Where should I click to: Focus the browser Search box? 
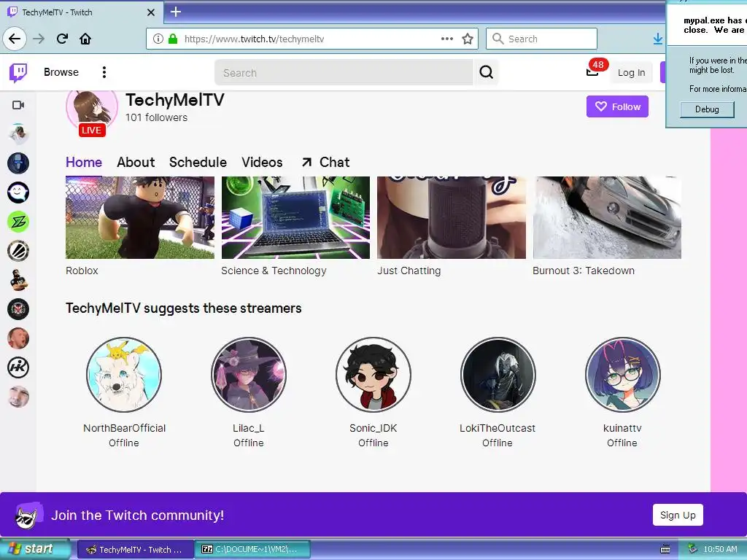(x=541, y=39)
